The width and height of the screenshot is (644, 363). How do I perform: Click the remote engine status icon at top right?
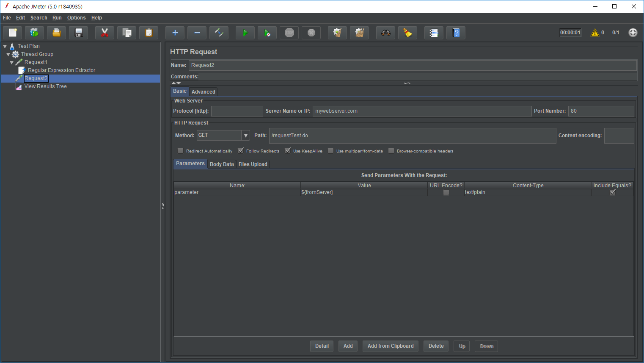(x=633, y=33)
